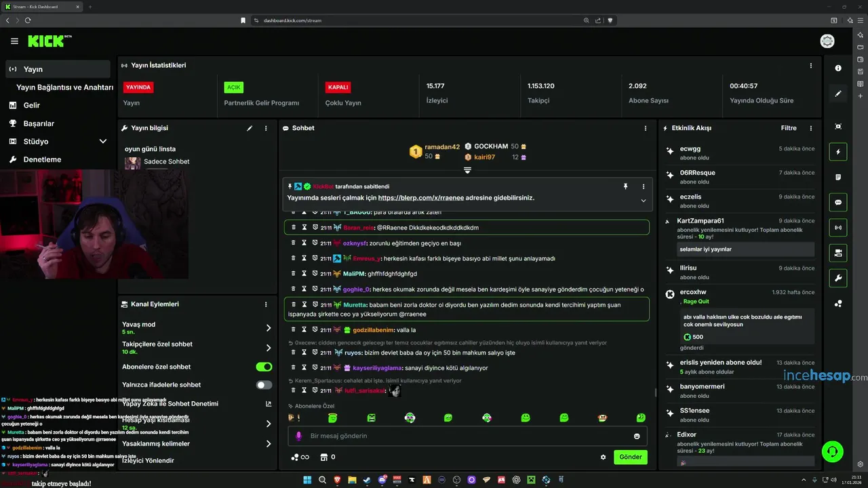Unpin the KickBot pinned message via pin icon

click(625, 186)
